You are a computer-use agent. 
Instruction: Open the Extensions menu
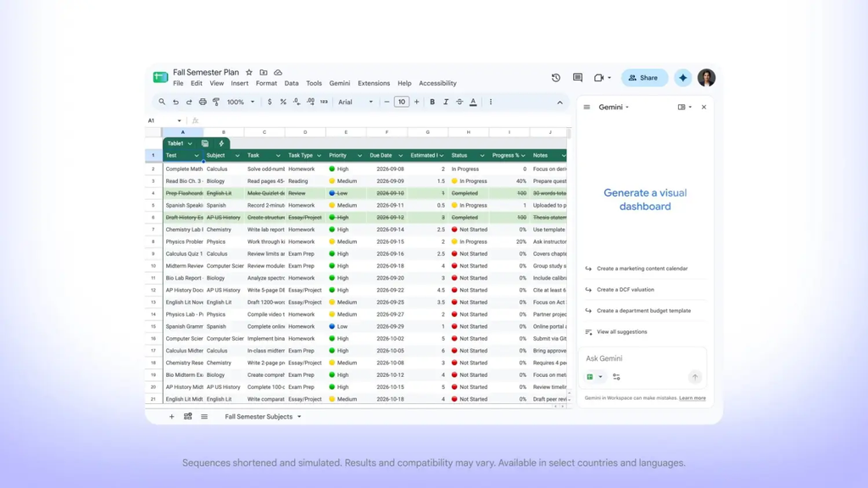[374, 84]
